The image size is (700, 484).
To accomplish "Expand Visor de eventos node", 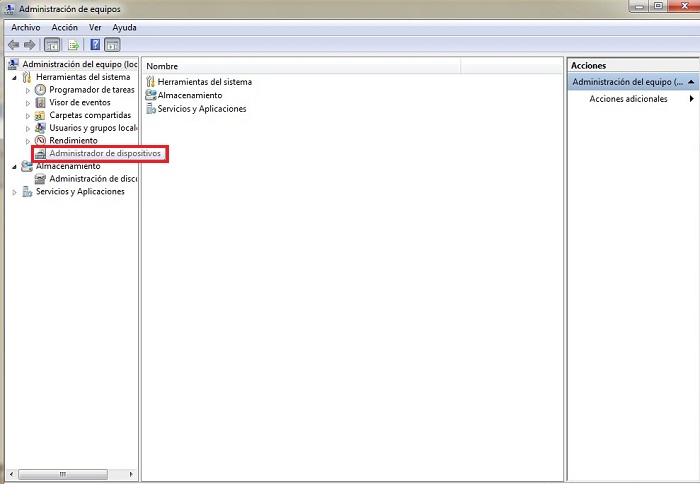I will pyautogui.click(x=28, y=103).
